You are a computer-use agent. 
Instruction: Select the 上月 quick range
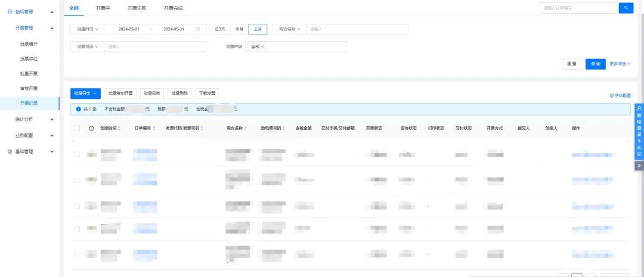pyautogui.click(x=258, y=29)
